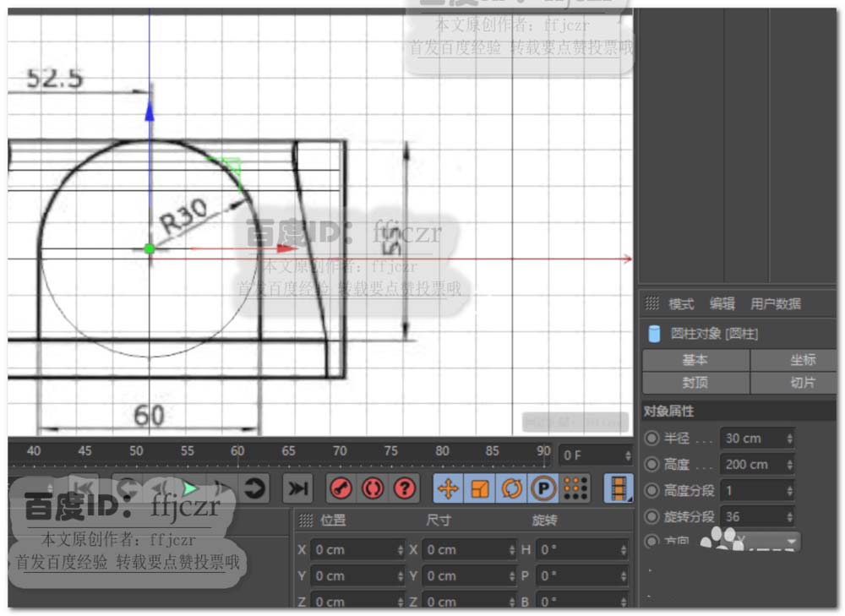This screenshot has width=845, height=616.
Task: Click the 旋转 column label
Action: tap(544, 520)
